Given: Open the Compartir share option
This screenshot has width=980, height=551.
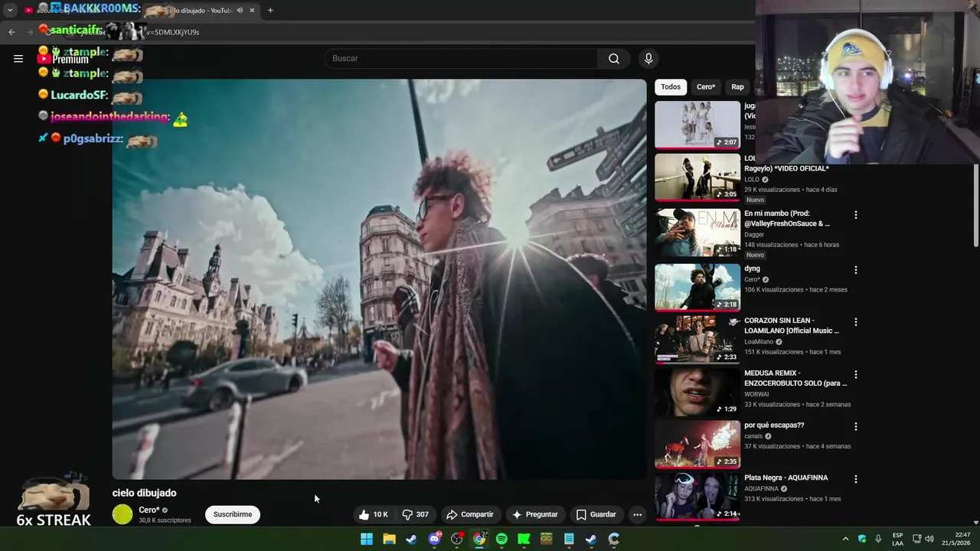Looking at the screenshot, I should click(x=470, y=514).
